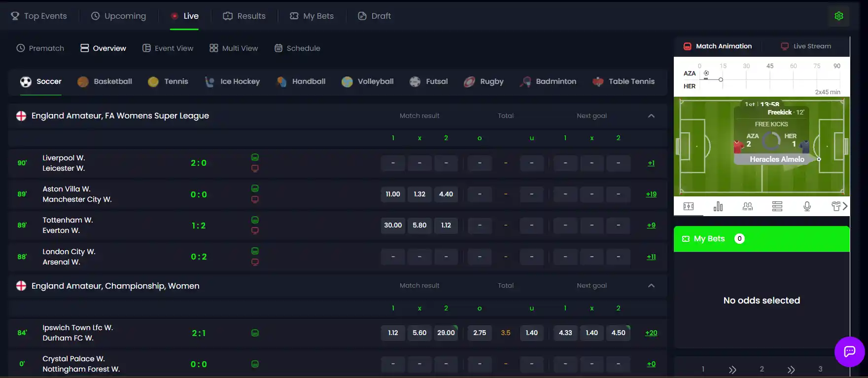This screenshot has height=378, width=868.
Task: Open the green settings gear icon
Action: 838,16
